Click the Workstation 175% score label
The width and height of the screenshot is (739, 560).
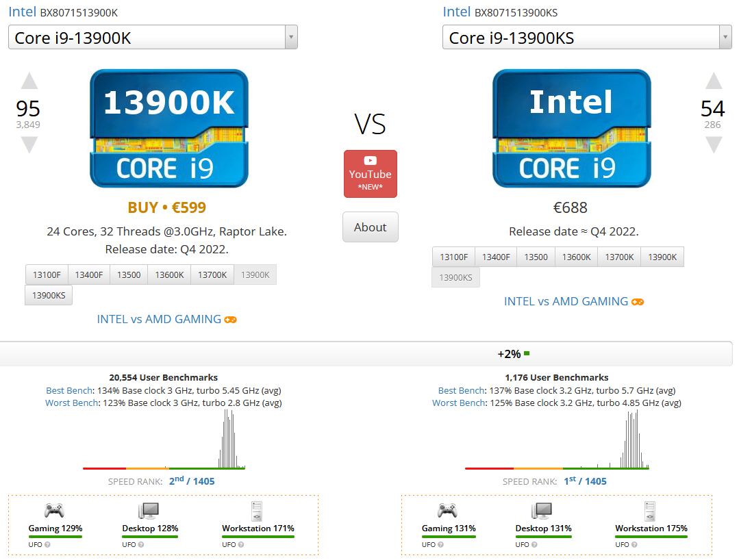[x=651, y=529]
